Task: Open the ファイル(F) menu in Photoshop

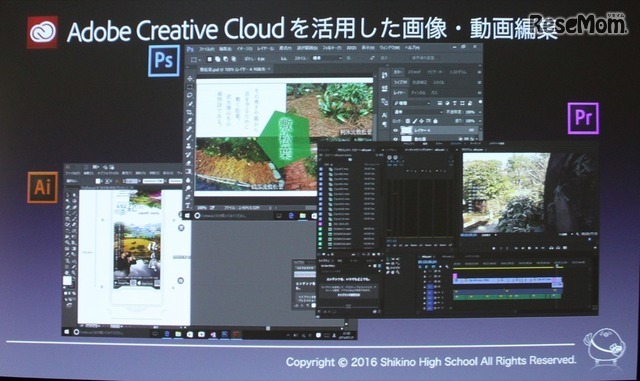Action: [207, 49]
